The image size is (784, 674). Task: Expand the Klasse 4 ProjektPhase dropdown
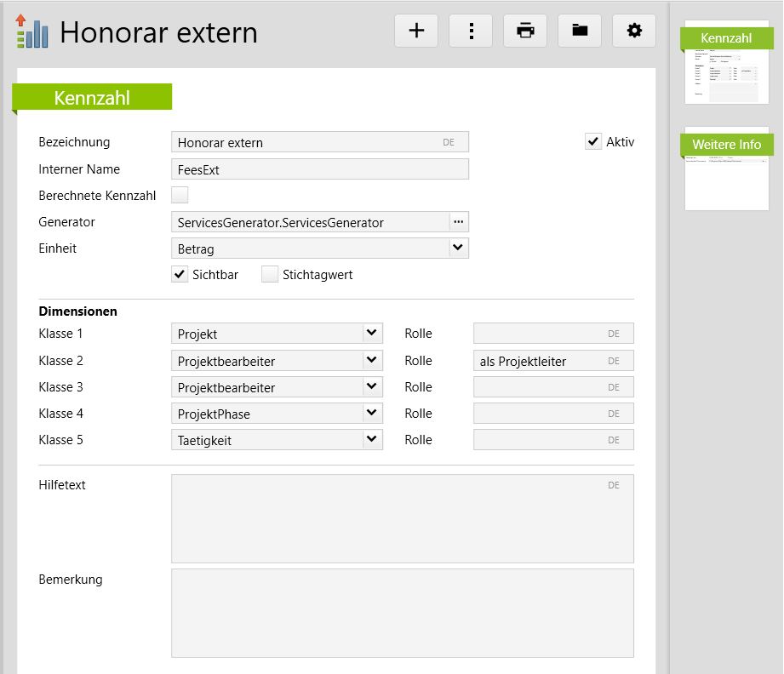pos(372,414)
